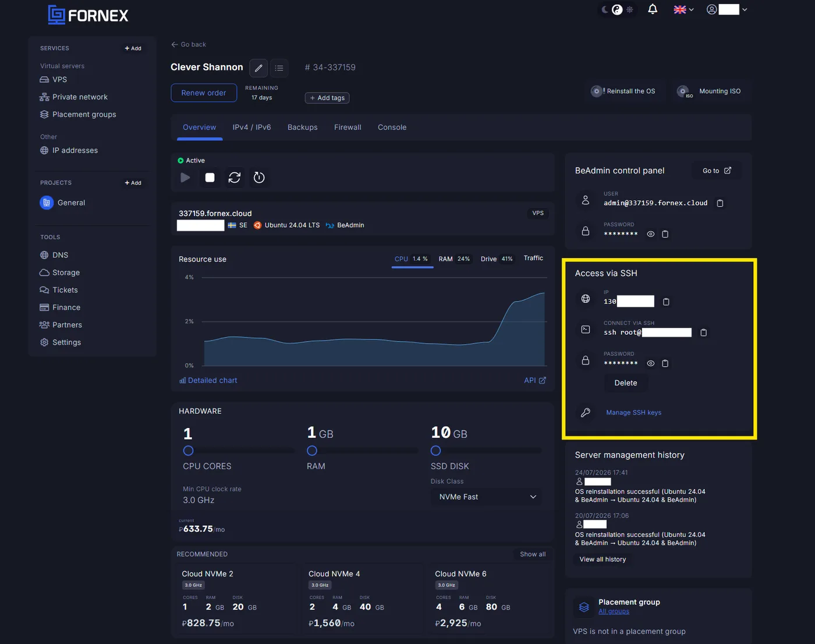
Task: Open DNS tool
Action: tap(54, 255)
